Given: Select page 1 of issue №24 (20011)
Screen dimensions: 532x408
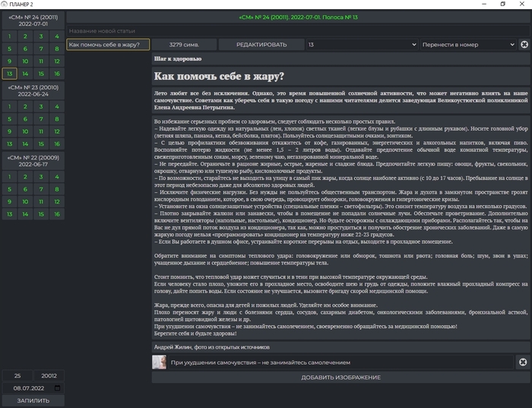Looking at the screenshot, I should click(9, 36).
